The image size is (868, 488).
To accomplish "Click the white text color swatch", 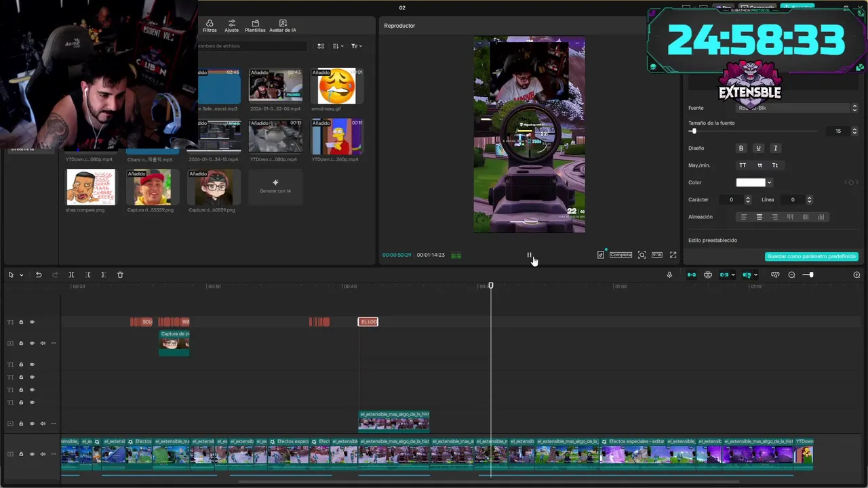I will tap(751, 182).
